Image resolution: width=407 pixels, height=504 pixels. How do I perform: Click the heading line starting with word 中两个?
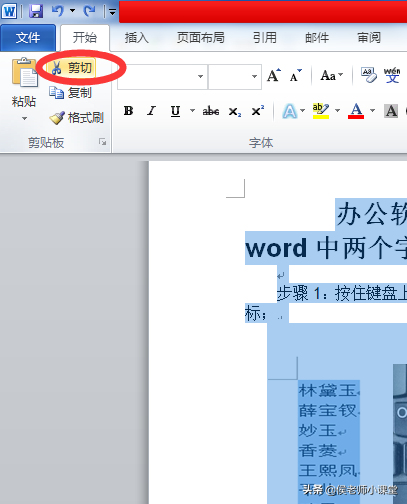click(326, 248)
